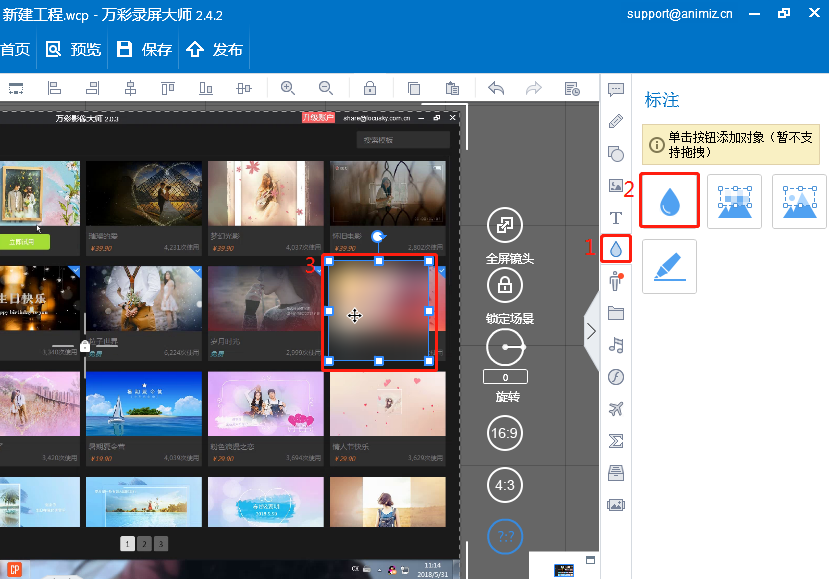Zoom in using the magnifier icon
829x579 pixels.
click(288, 88)
